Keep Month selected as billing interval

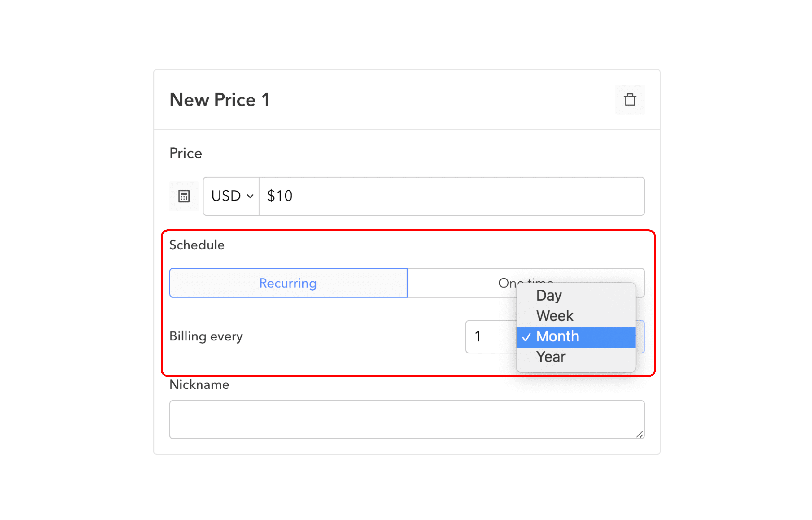click(557, 336)
